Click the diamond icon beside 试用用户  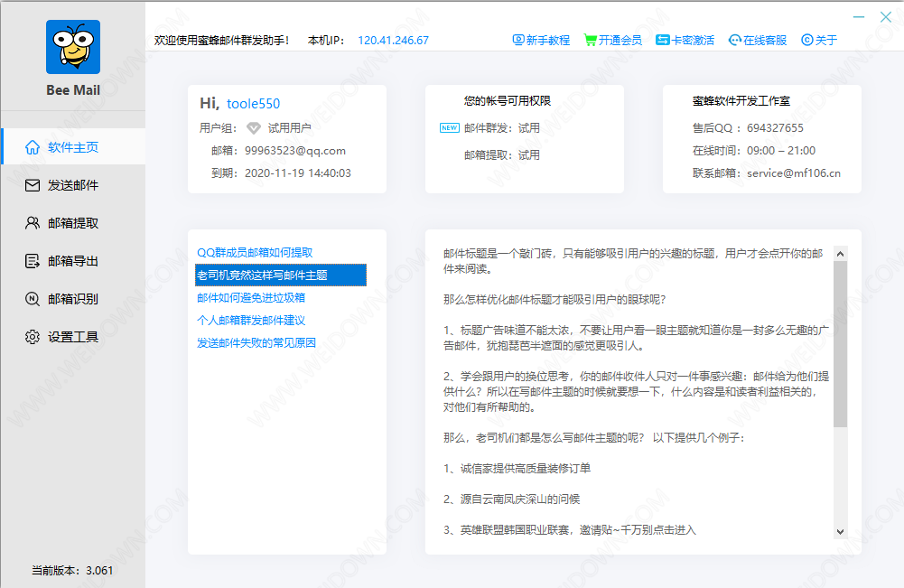coord(253,128)
